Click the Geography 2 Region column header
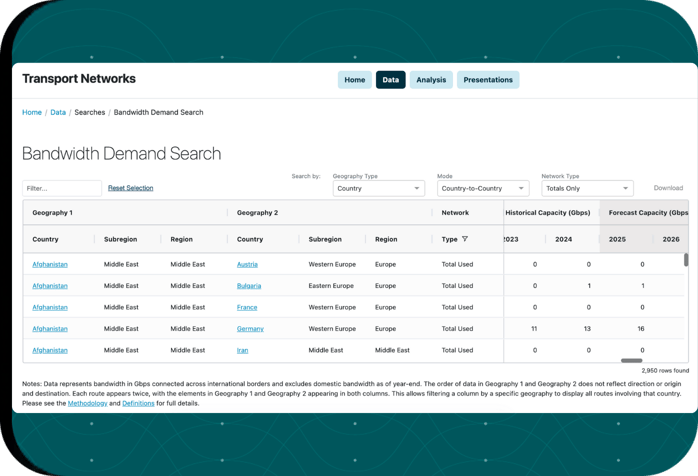698x476 pixels. click(386, 239)
